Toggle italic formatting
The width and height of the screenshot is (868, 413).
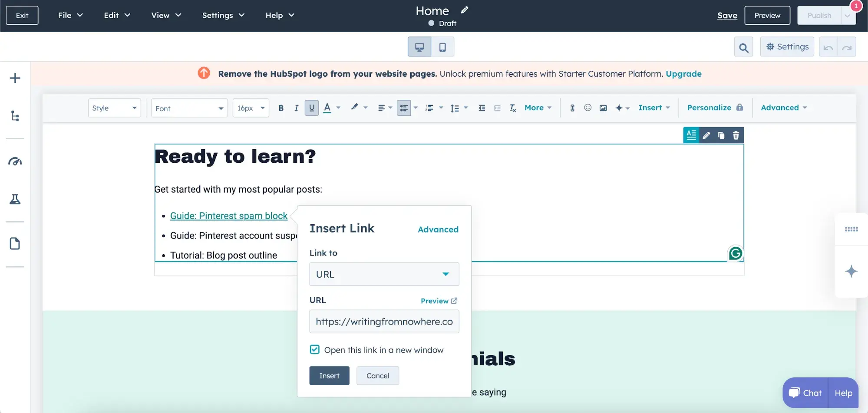(296, 108)
